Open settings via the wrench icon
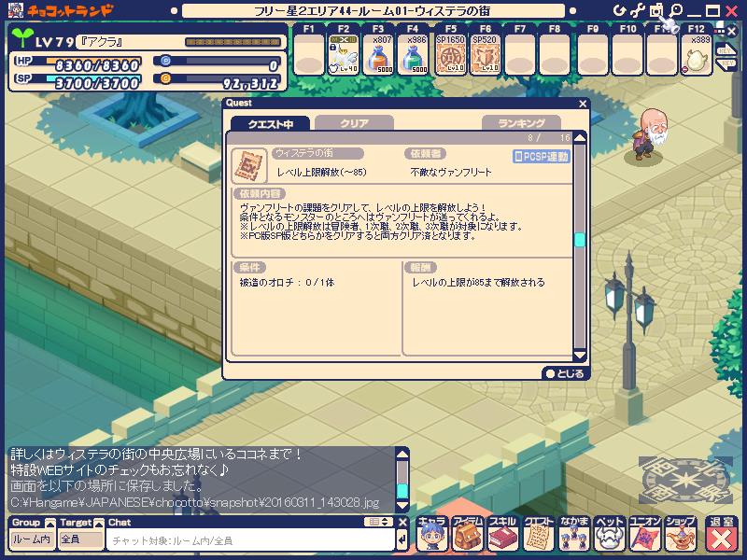The width and height of the screenshot is (747, 560). [637, 10]
